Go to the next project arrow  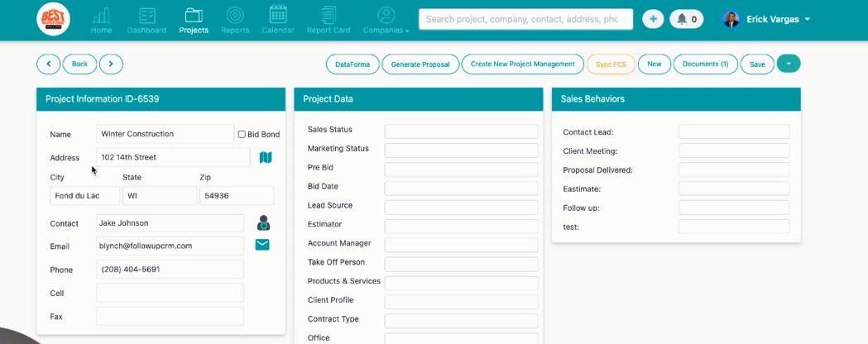pos(111,64)
